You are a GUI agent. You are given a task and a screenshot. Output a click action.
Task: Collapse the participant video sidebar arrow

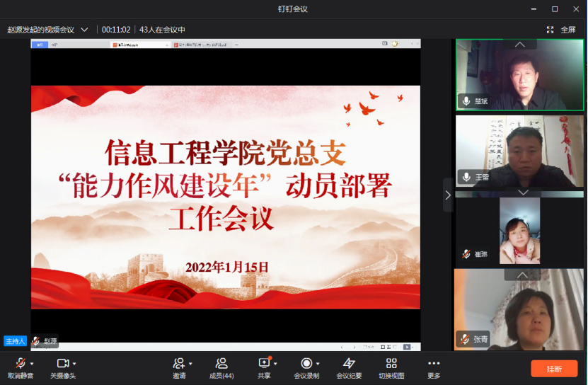pos(447,195)
